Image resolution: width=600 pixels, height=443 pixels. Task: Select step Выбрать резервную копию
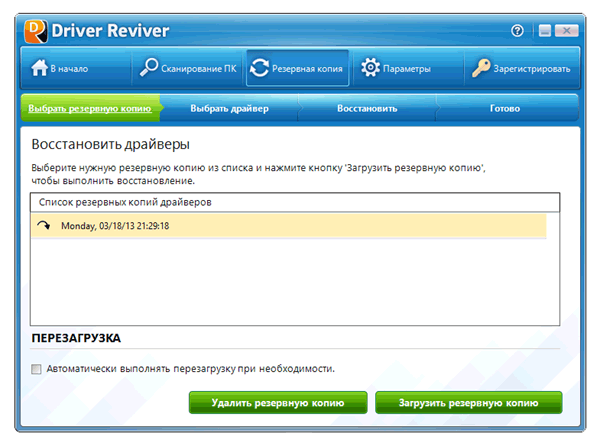(x=90, y=108)
